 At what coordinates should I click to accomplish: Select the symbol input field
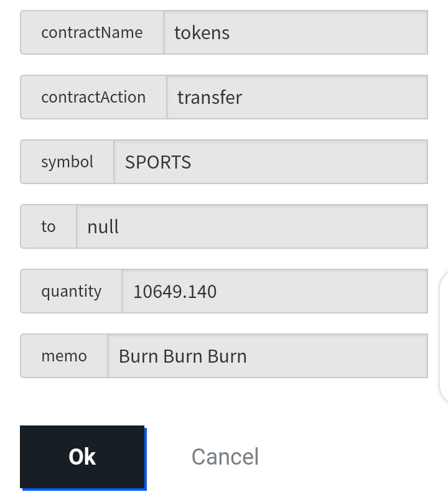point(271,162)
